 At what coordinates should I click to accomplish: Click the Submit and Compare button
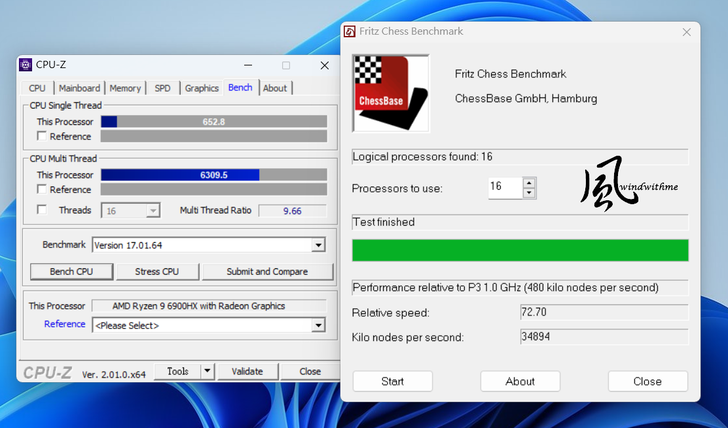pos(266,271)
